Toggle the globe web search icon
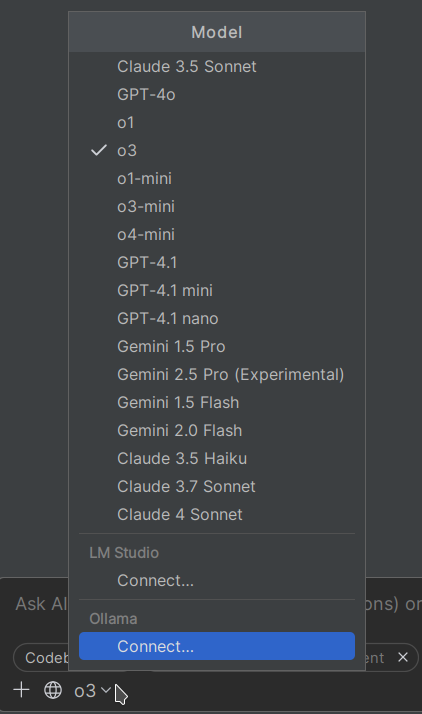This screenshot has width=422, height=714. click(53, 690)
